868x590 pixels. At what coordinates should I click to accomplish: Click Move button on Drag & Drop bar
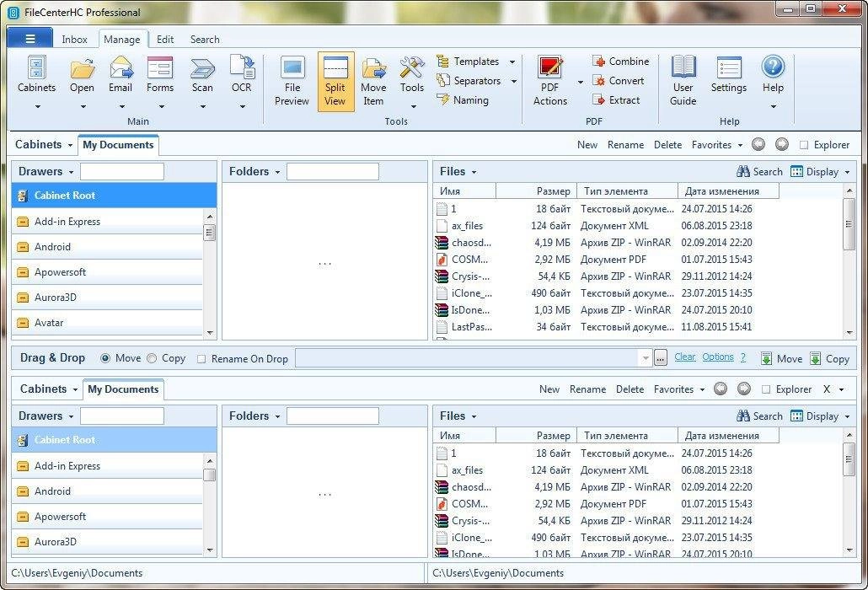pyautogui.click(x=782, y=359)
